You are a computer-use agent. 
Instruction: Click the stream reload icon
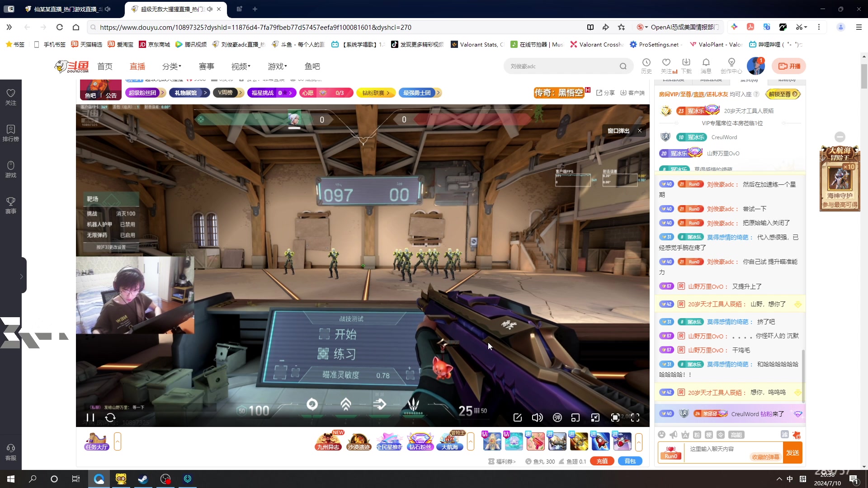[x=110, y=418]
